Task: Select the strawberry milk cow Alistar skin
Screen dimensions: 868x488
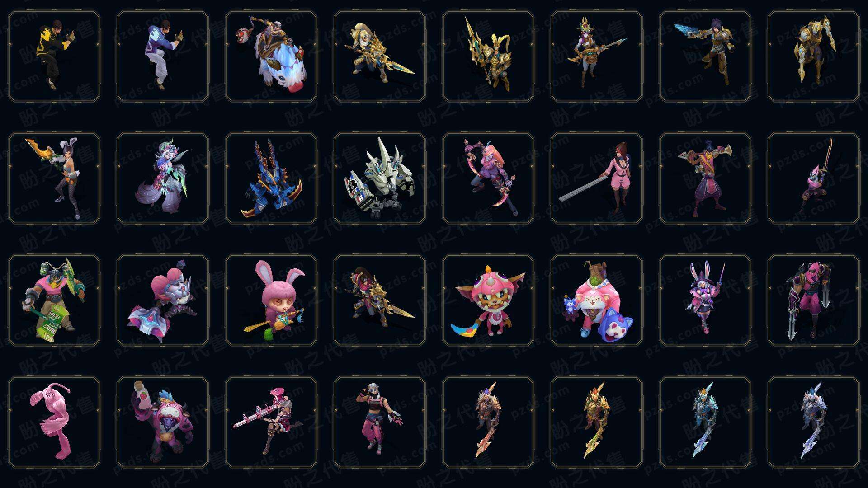Action: coord(163,422)
